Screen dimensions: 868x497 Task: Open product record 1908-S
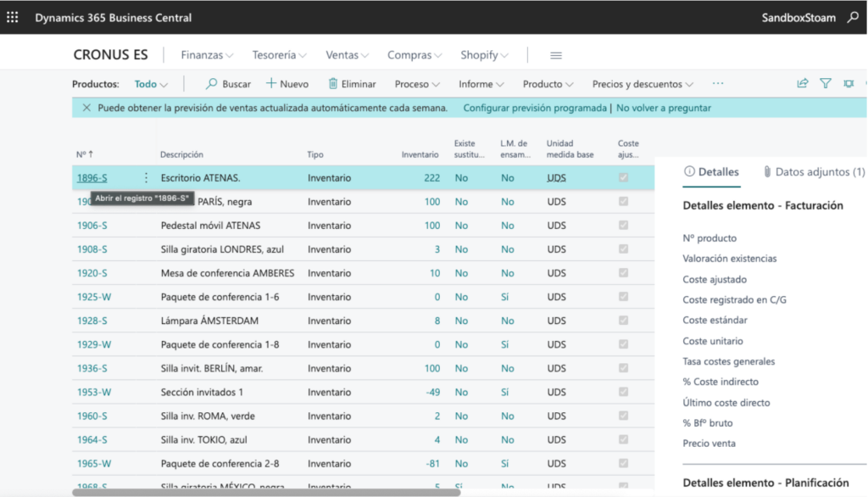tap(92, 249)
